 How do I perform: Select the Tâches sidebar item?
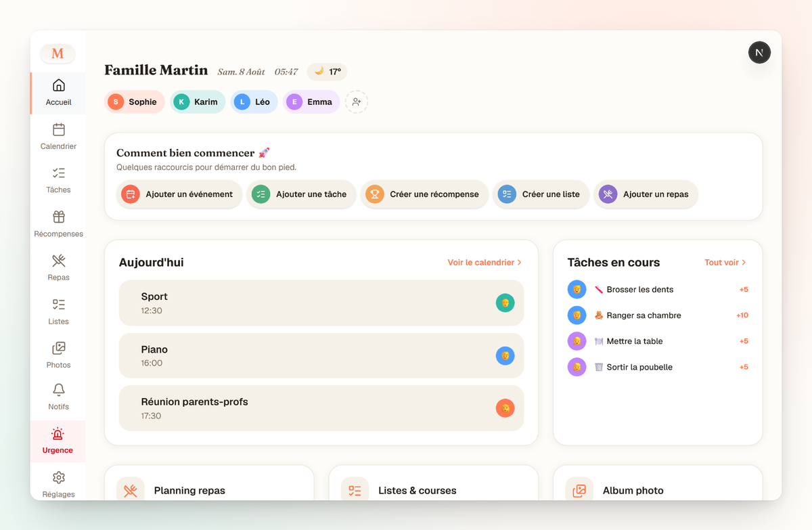(58, 179)
